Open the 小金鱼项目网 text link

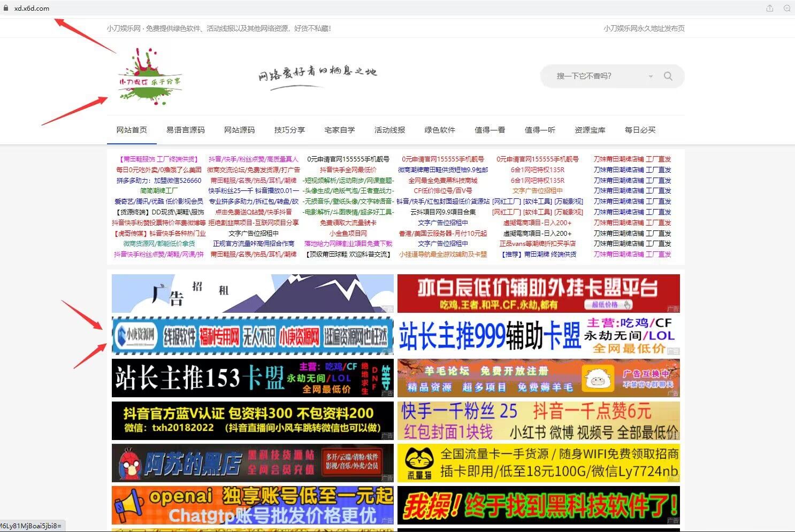pos(348,233)
